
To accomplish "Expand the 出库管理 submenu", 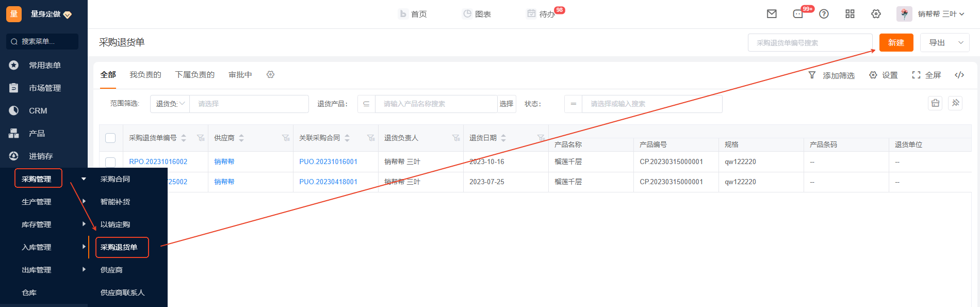I will point(84,269).
